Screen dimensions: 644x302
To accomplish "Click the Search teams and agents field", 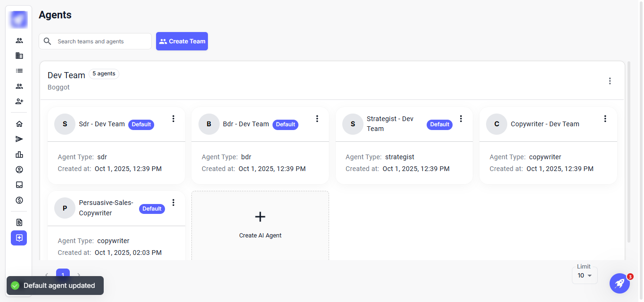I will [x=101, y=41].
